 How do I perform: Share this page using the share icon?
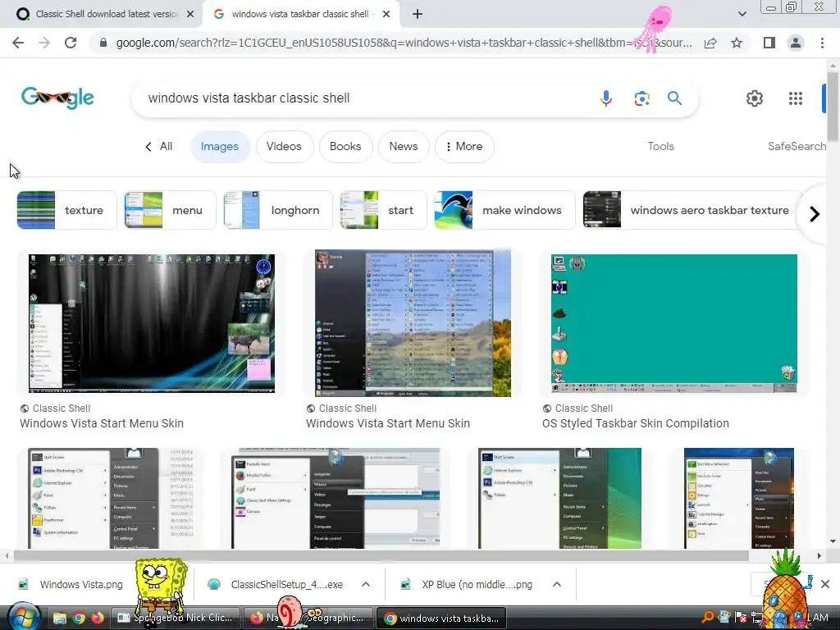710,43
